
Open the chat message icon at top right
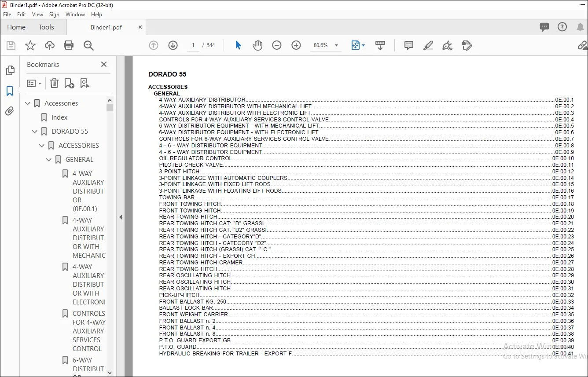point(544,27)
